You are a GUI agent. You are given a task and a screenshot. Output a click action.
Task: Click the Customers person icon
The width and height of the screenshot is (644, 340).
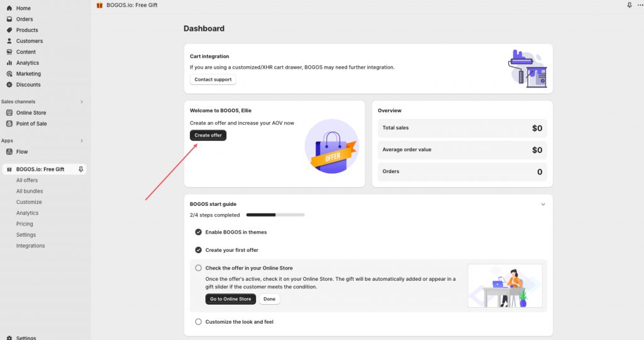(9, 41)
